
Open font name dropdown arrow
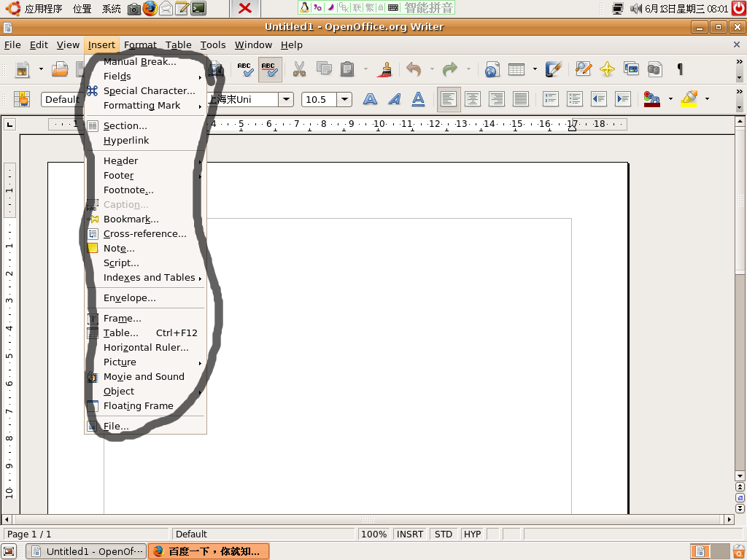[286, 99]
